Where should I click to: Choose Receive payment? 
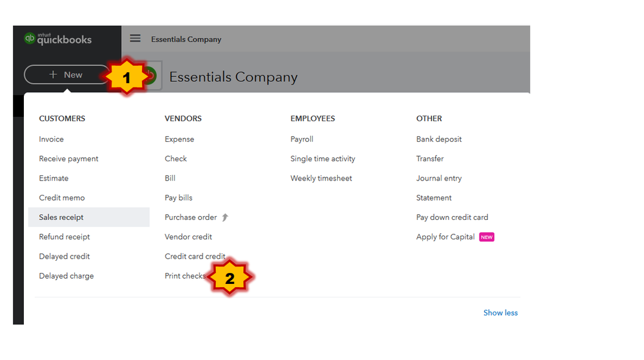68,159
